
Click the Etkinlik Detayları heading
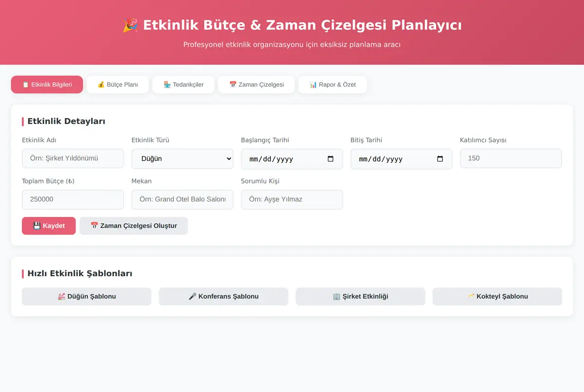coord(66,122)
